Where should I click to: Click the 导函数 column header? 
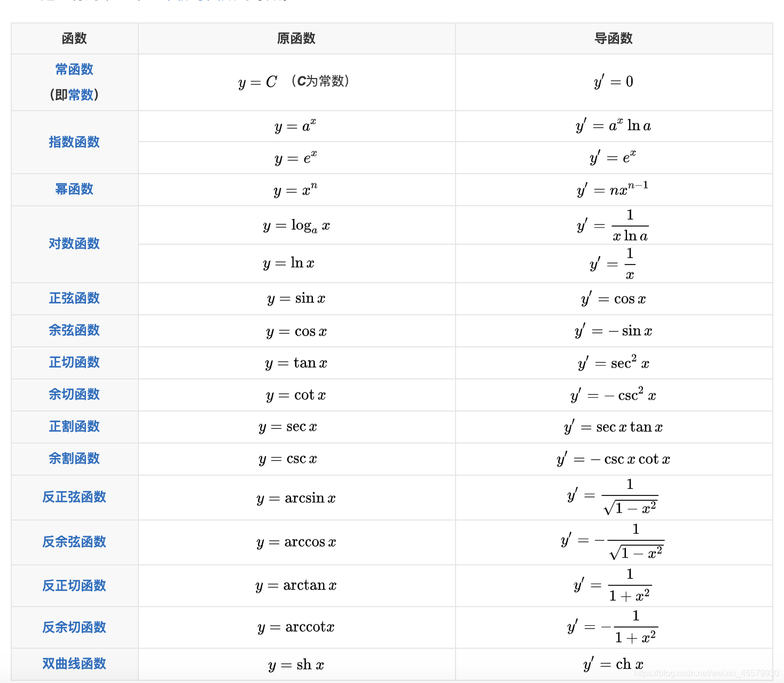click(614, 38)
